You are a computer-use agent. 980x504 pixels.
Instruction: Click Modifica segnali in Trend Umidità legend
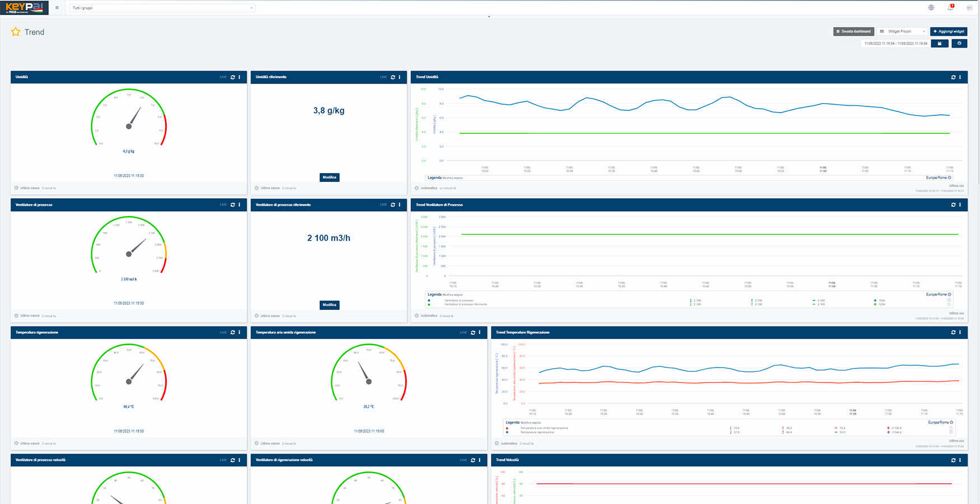tap(453, 178)
